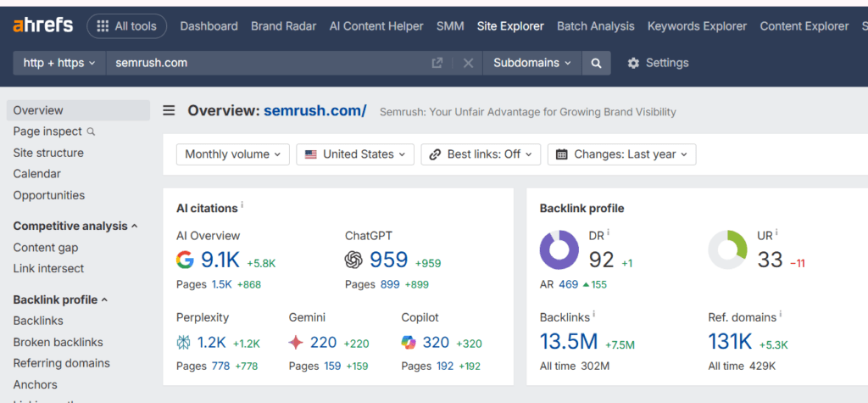The height and width of the screenshot is (403, 868).
Task: Click the Ahrefs logo
Action: [42, 25]
